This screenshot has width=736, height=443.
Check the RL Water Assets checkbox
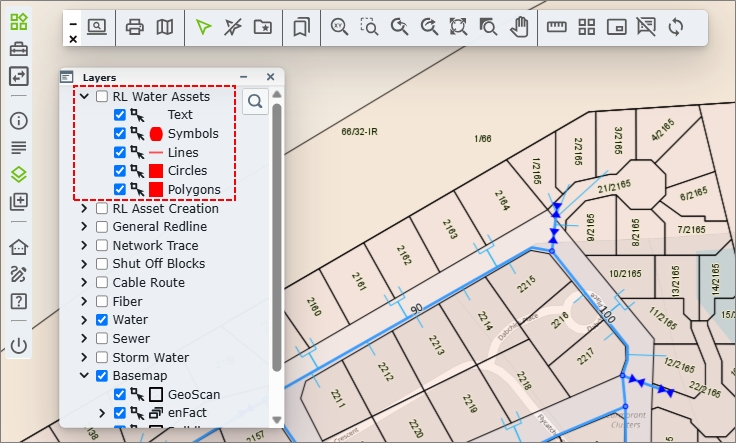point(102,97)
